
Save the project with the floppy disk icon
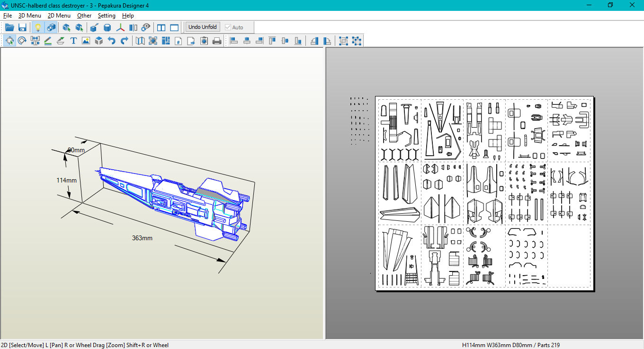pos(22,27)
